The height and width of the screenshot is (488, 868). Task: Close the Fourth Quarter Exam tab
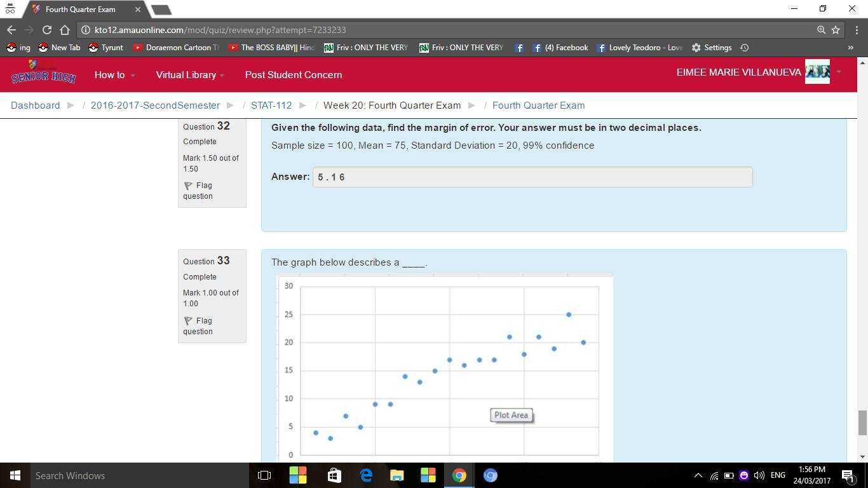coord(138,10)
